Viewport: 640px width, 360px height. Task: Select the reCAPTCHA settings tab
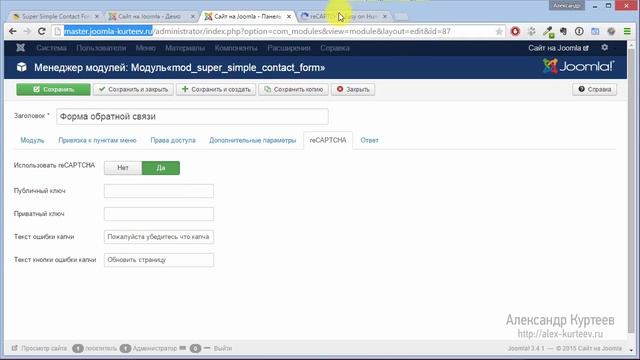coord(328,140)
